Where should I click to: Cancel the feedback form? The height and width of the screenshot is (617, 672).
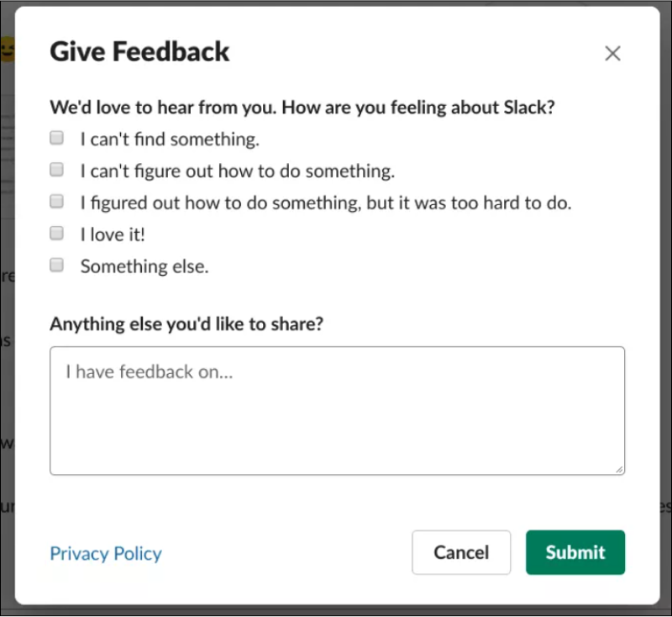461,552
